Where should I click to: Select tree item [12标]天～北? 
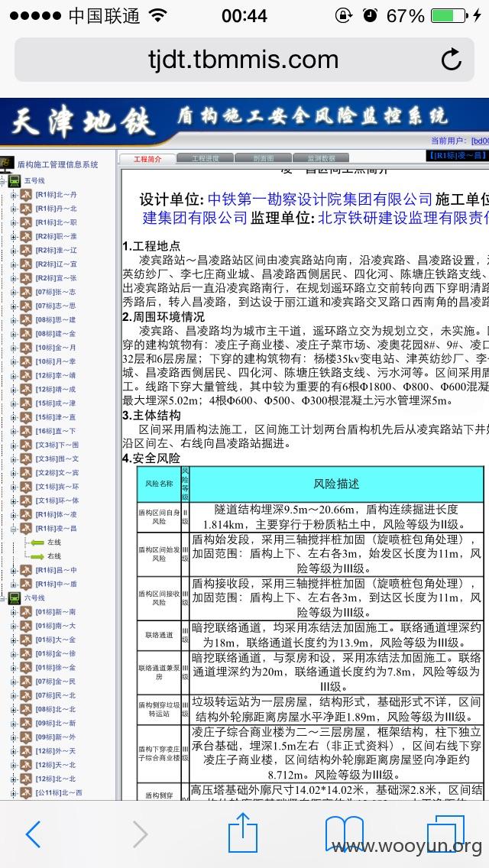[56, 765]
